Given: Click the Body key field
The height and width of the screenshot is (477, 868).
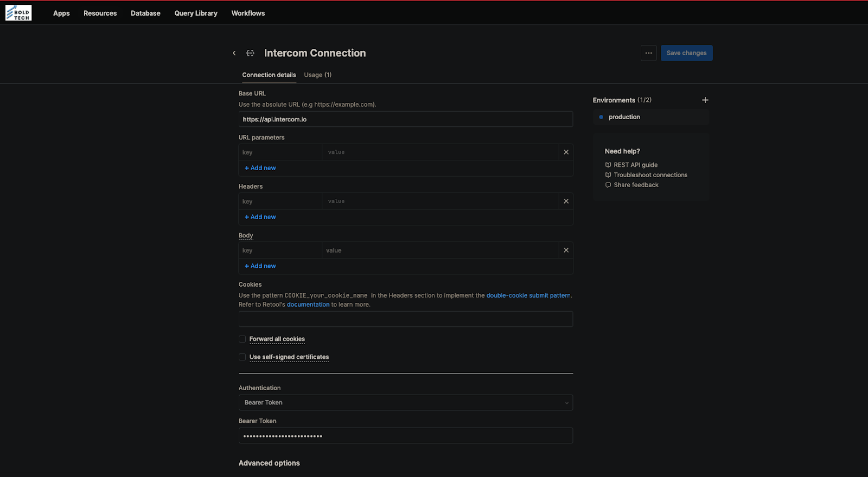Looking at the screenshot, I should [x=280, y=250].
